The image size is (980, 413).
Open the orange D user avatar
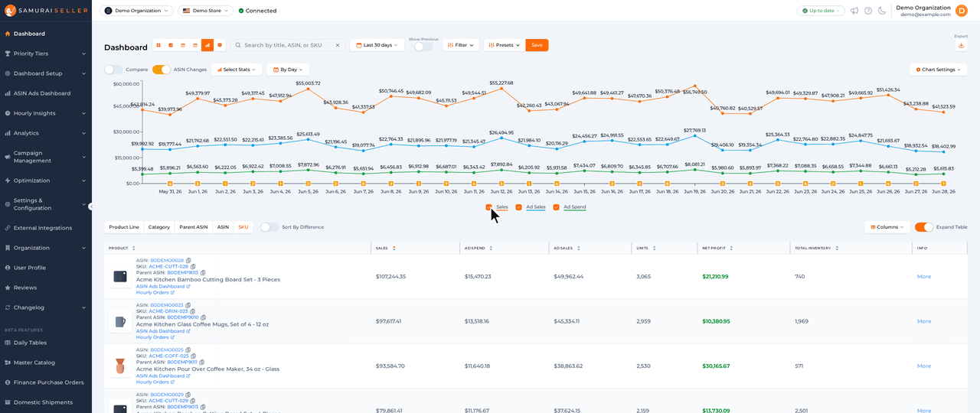click(962, 10)
